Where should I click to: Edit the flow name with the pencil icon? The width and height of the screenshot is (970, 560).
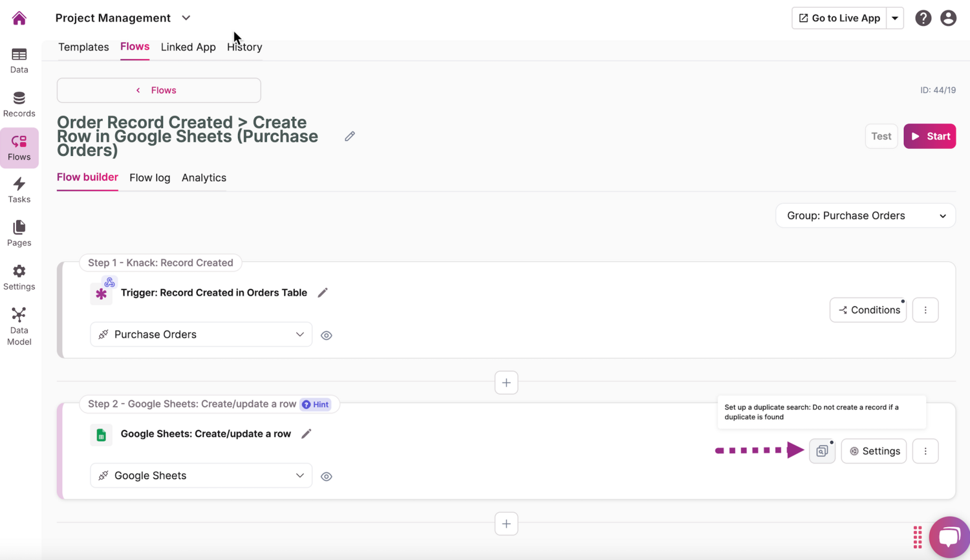(x=349, y=136)
